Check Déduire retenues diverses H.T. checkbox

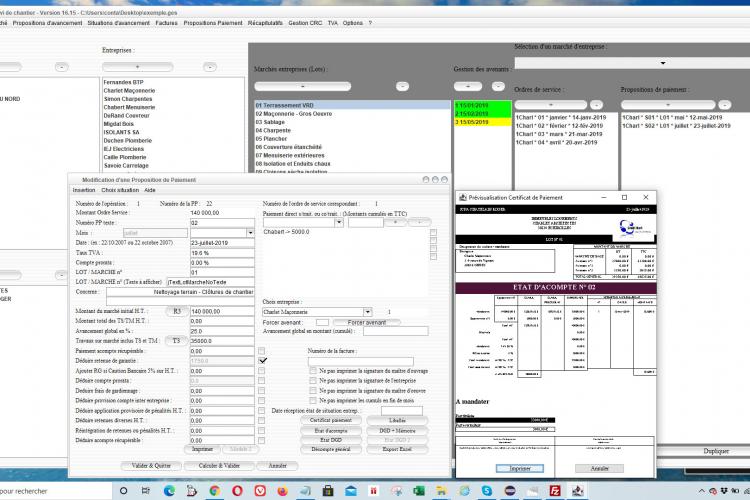coord(262,421)
